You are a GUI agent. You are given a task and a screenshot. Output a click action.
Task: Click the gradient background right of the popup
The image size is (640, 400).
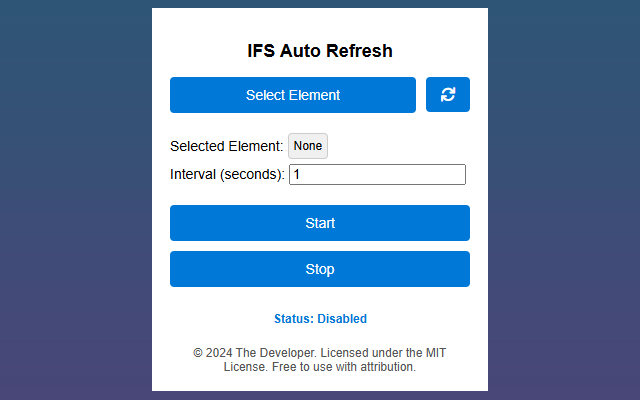pos(565,200)
